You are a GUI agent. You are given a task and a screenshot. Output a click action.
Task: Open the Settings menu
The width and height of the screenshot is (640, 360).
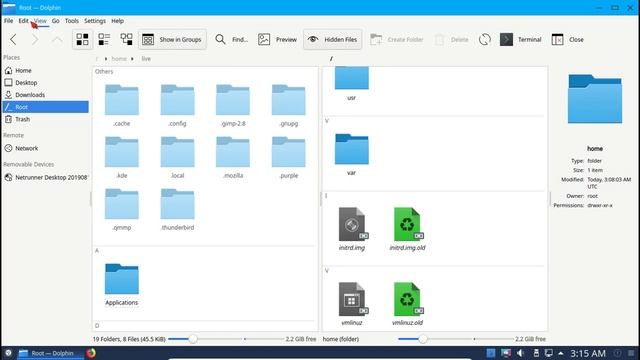(x=95, y=21)
